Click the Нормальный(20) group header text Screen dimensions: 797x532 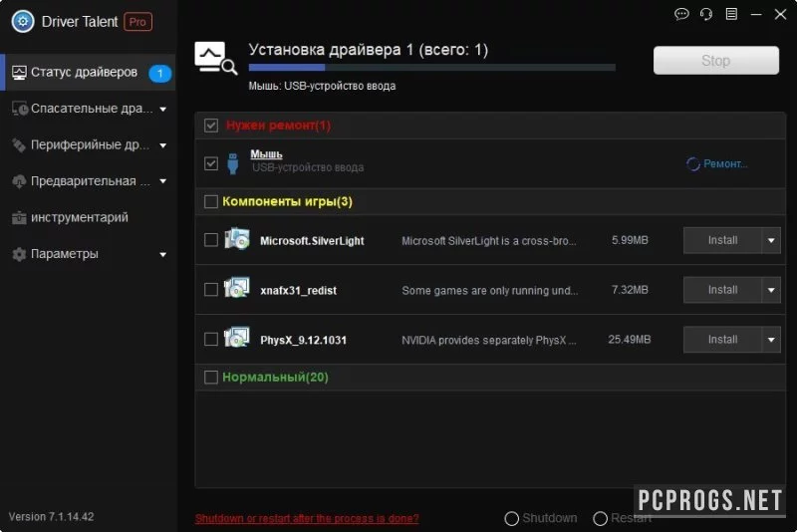click(276, 377)
